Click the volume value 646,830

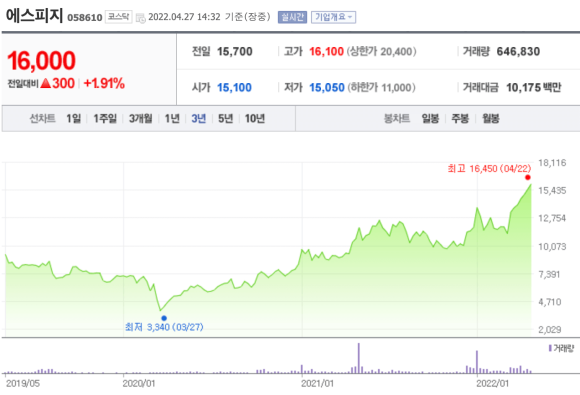click(518, 51)
